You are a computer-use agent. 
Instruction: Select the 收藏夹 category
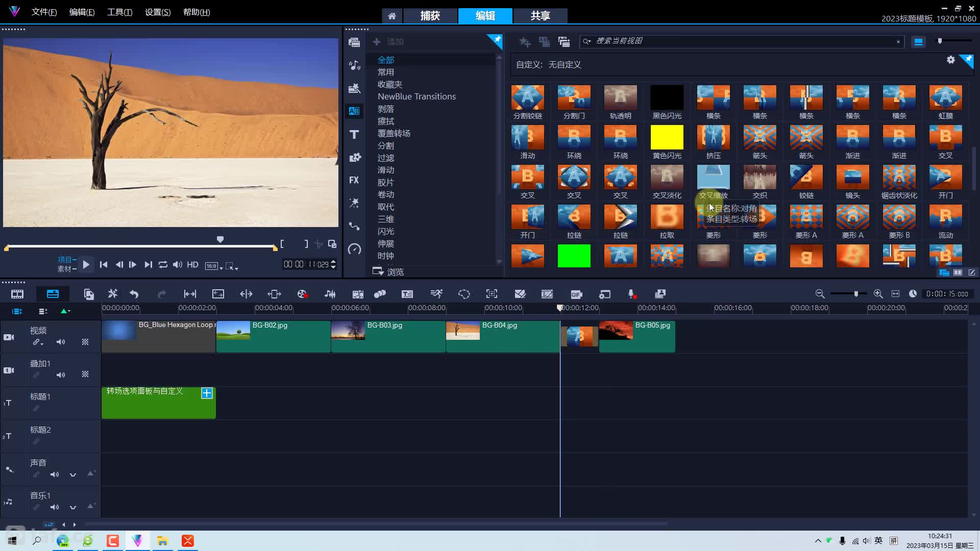[390, 84]
